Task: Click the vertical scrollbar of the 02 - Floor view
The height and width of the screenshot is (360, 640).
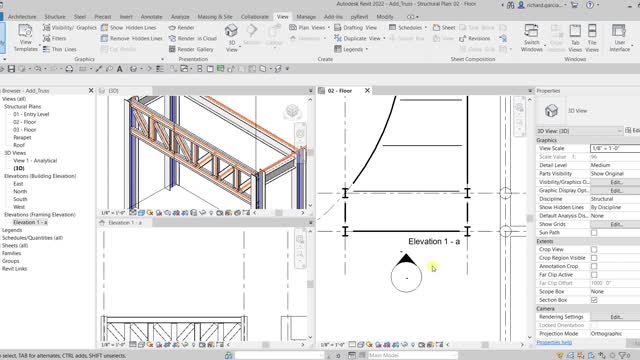Action: (530, 218)
